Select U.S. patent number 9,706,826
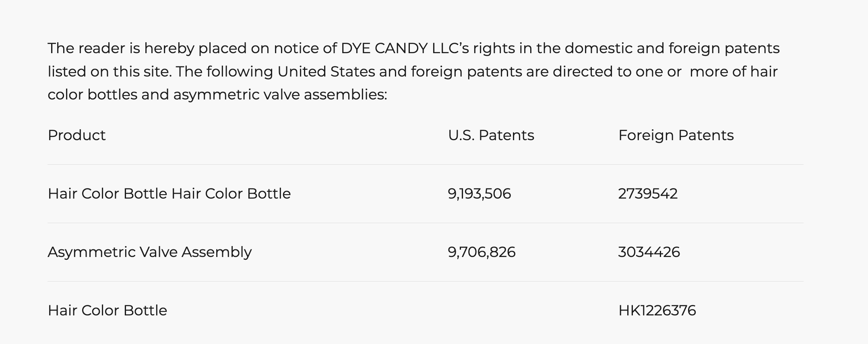This screenshot has width=868, height=344. click(x=482, y=252)
